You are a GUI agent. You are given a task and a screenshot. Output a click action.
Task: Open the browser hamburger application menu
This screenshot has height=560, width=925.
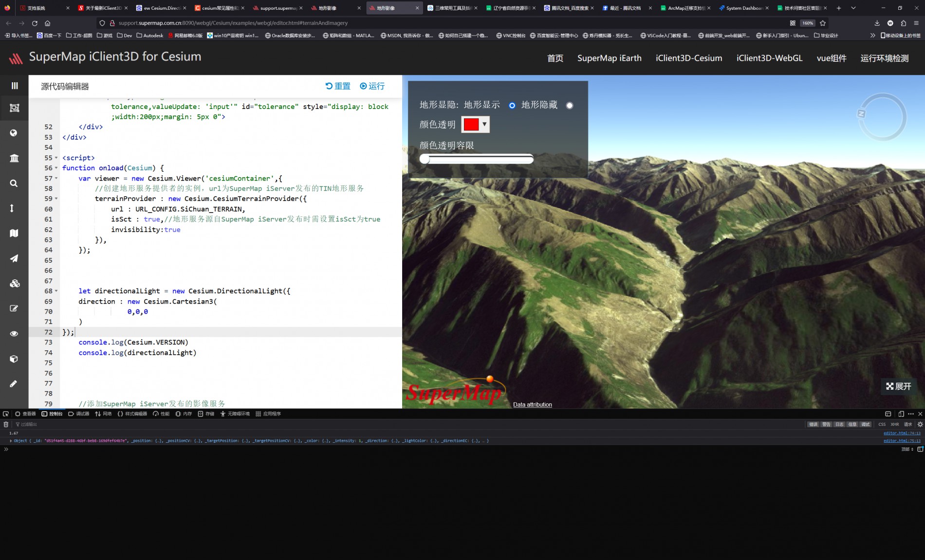916,23
